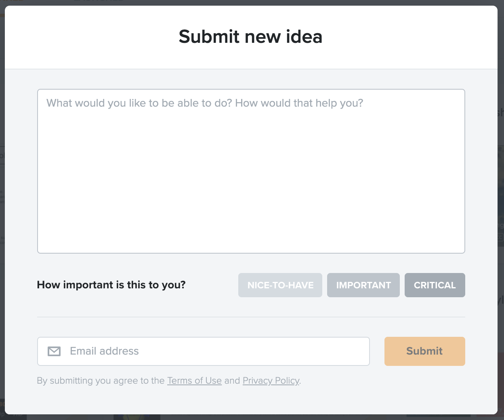Focus the Email address input field
Screen dimensions: 504x420
coord(204,351)
